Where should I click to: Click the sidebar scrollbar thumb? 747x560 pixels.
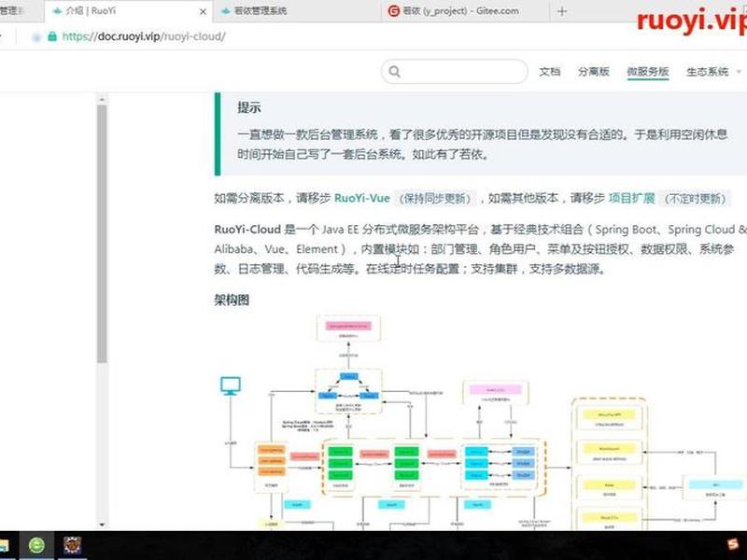coord(102,234)
